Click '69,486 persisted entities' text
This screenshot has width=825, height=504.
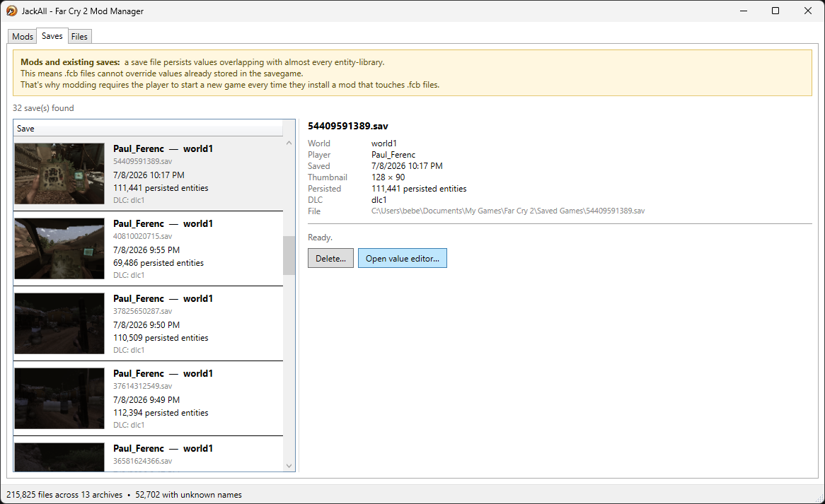tap(158, 263)
